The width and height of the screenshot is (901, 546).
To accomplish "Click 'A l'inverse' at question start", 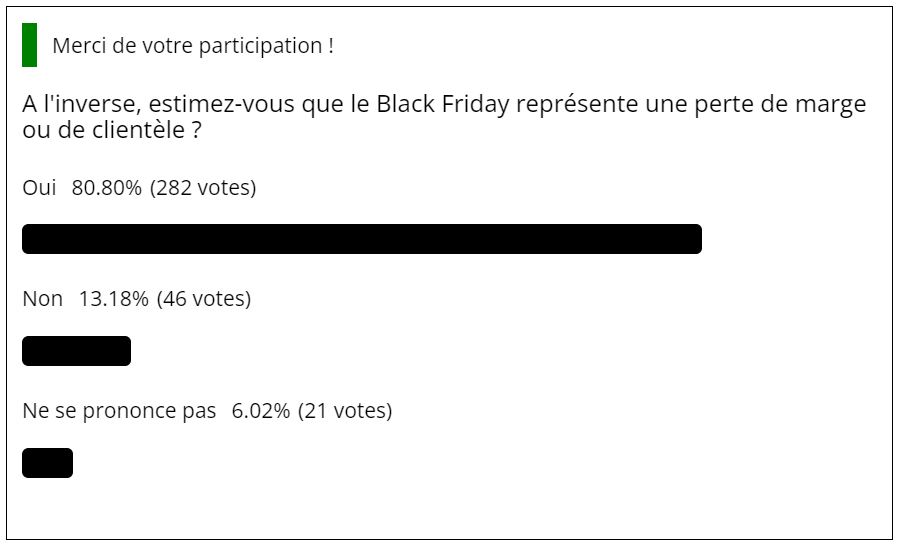I will pyautogui.click(x=80, y=104).
